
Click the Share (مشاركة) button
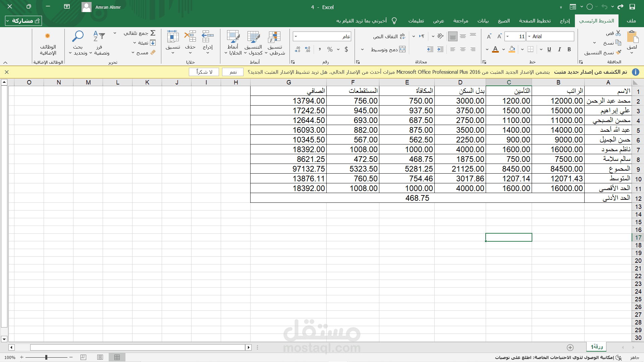23,21
